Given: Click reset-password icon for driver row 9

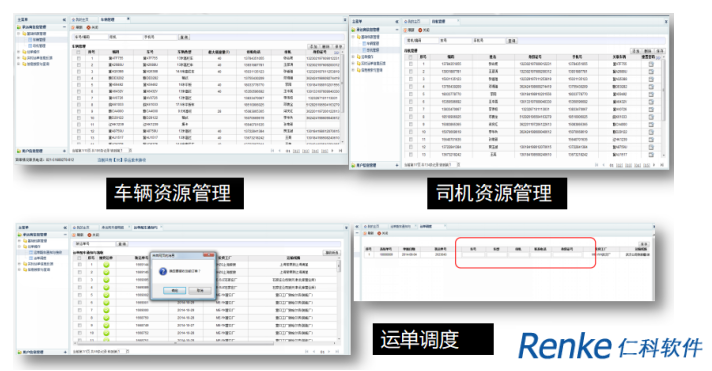Looking at the screenshot, I should tap(651, 124).
